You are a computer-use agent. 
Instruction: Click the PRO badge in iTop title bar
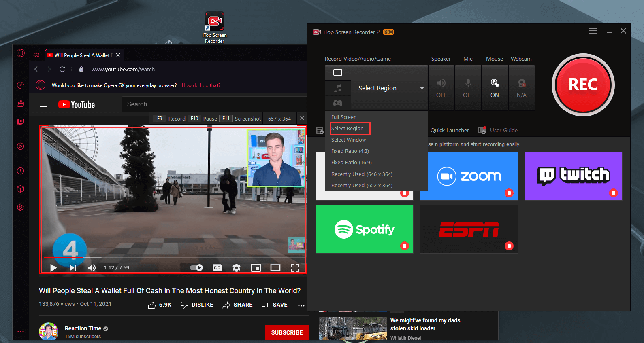pos(388,32)
